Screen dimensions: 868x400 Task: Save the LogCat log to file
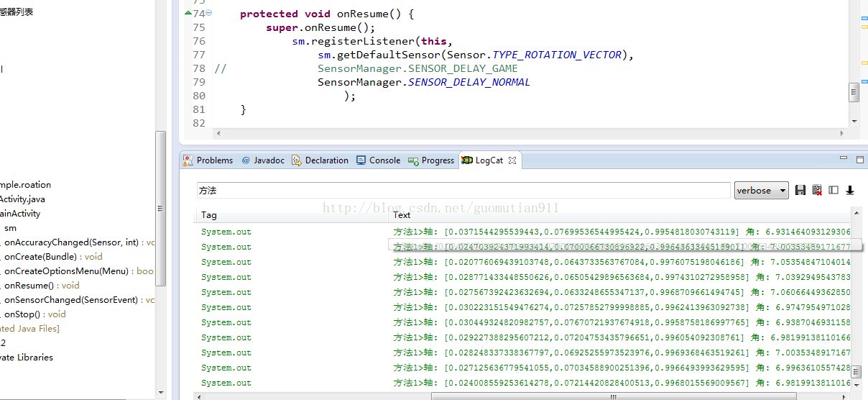tap(800, 191)
